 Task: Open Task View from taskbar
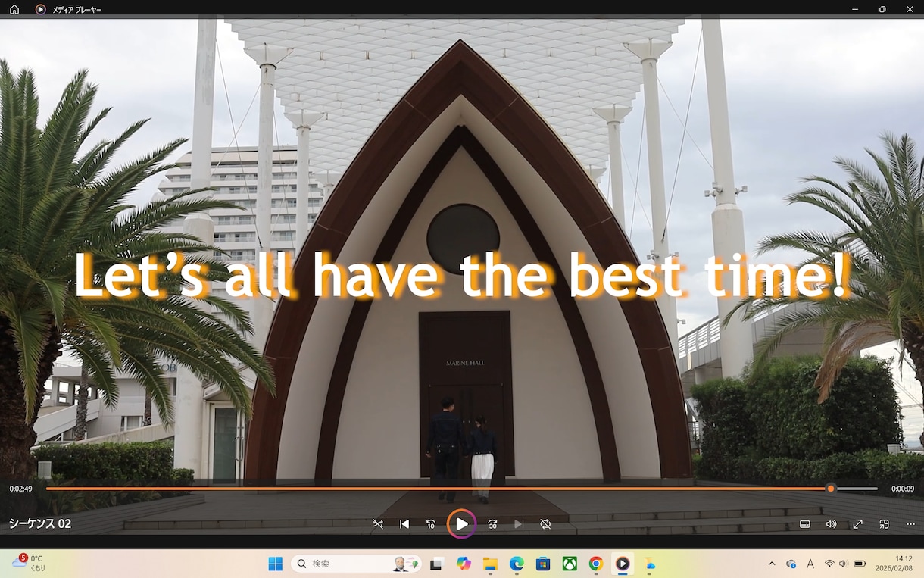coord(436,564)
